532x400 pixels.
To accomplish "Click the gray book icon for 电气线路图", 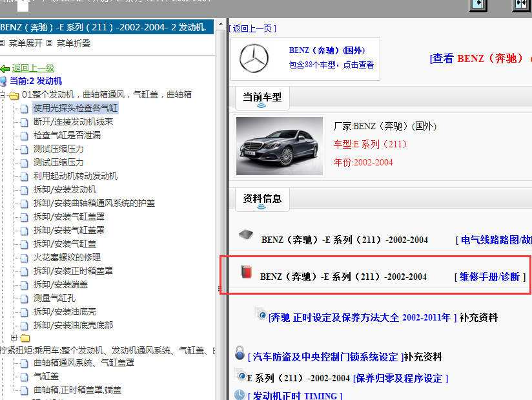I will point(246,235).
